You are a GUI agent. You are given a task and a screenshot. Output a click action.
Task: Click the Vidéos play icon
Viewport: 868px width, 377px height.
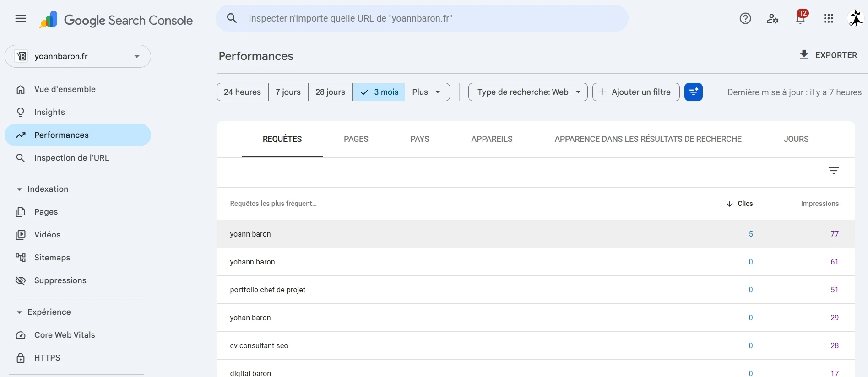pyautogui.click(x=21, y=235)
